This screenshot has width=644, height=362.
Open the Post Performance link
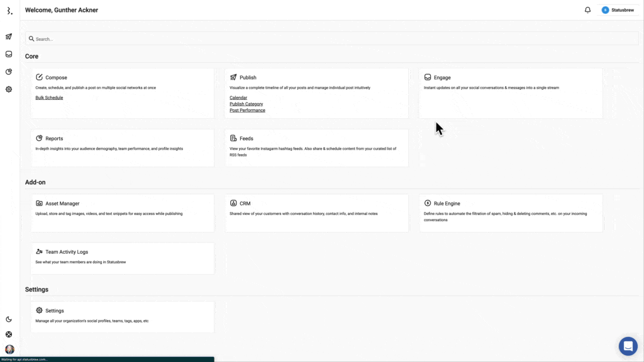click(247, 111)
